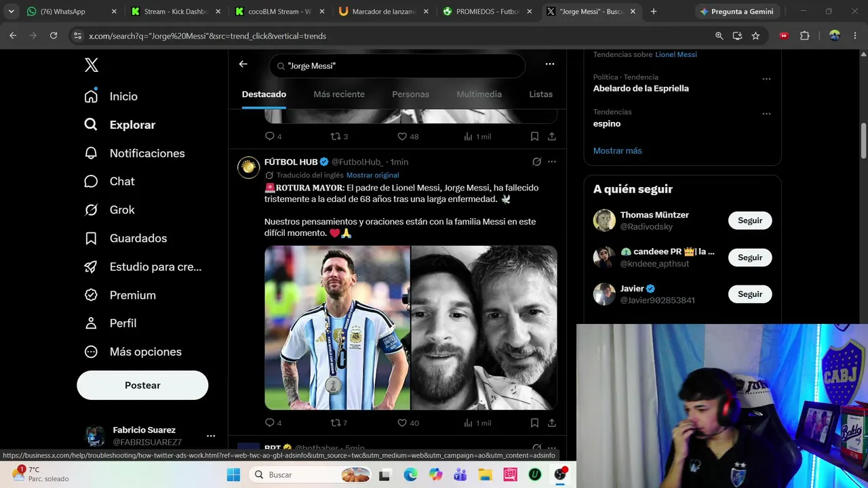Screen dimensions: 868x488
Task: Open Chrome extensions puzzle icon
Action: click(x=805, y=36)
